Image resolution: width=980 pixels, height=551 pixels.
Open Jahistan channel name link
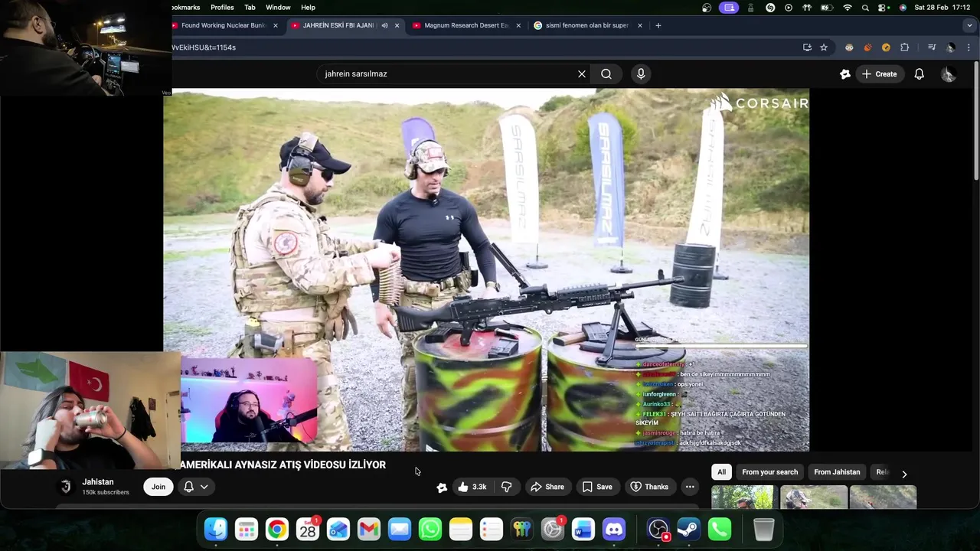click(98, 482)
